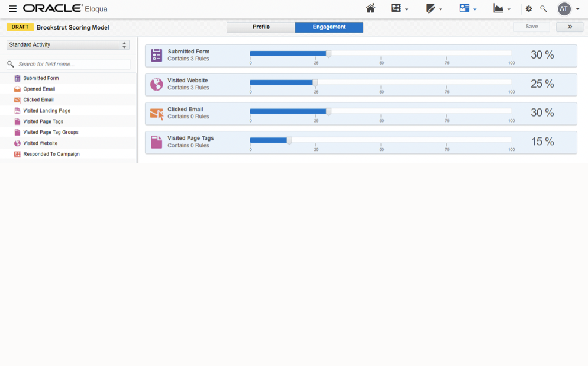588x366 pixels.
Task: Click the DRAFT status badge
Action: [x=20, y=27]
